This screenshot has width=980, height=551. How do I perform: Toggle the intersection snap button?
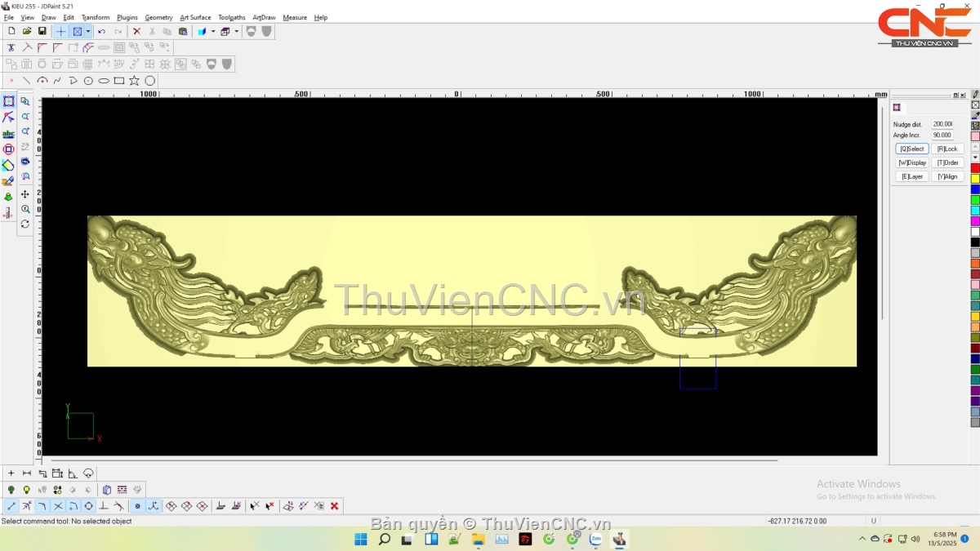click(58, 506)
